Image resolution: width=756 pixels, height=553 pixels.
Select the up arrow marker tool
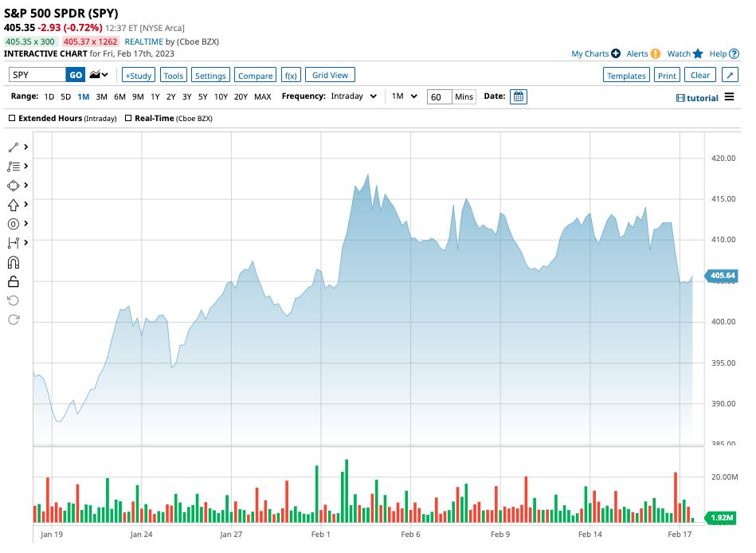[x=14, y=205]
